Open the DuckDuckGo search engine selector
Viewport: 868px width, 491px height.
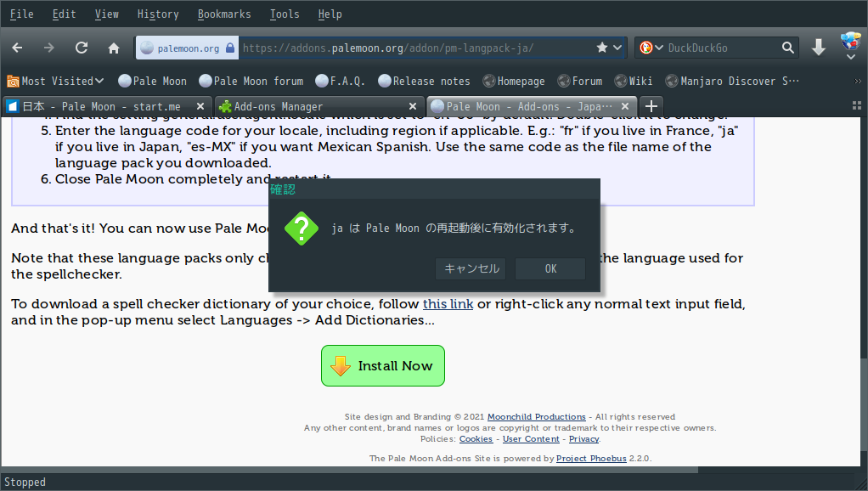click(x=651, y=48)
